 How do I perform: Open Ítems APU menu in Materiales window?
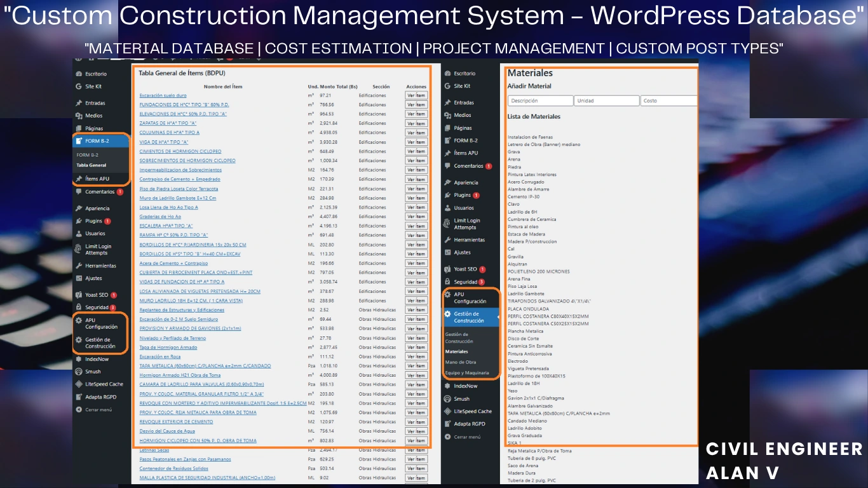click(x=466, y=153)
